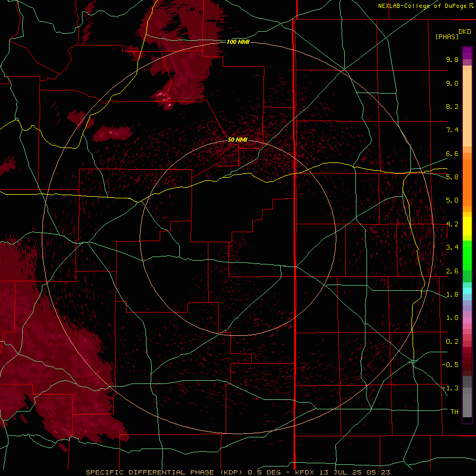Screen dimensions: 476x476
Task: Pick the gray bottom segment of color bar
Action: point(467,405)
